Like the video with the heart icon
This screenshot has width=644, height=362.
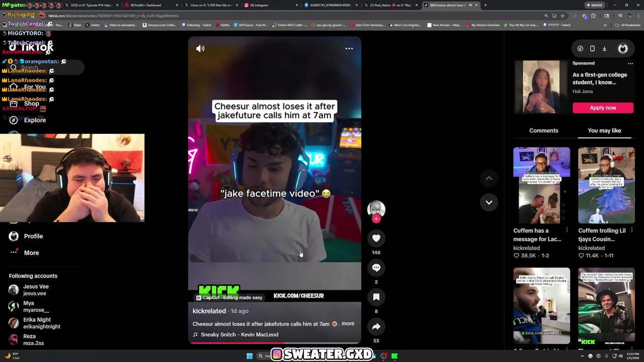pos(376,238)
